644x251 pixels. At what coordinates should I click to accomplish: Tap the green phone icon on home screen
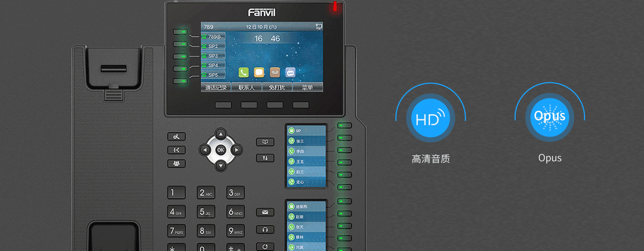pyautogui.click(x=244, y=73)
